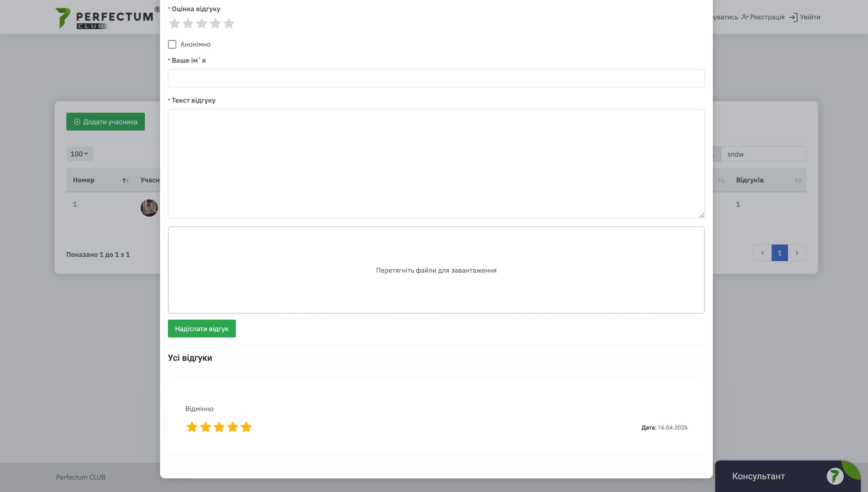Select page 1 in pagination

click(x=780, y=253)
